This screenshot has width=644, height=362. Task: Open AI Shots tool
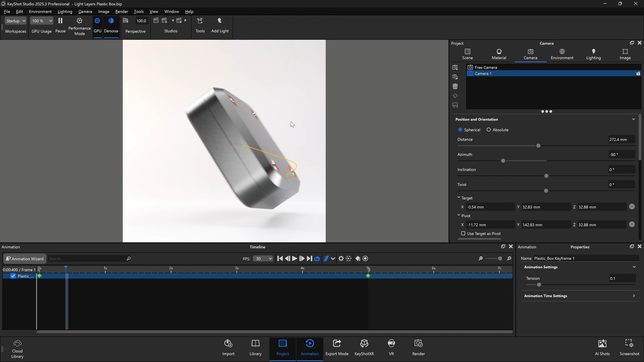point(602,347)
